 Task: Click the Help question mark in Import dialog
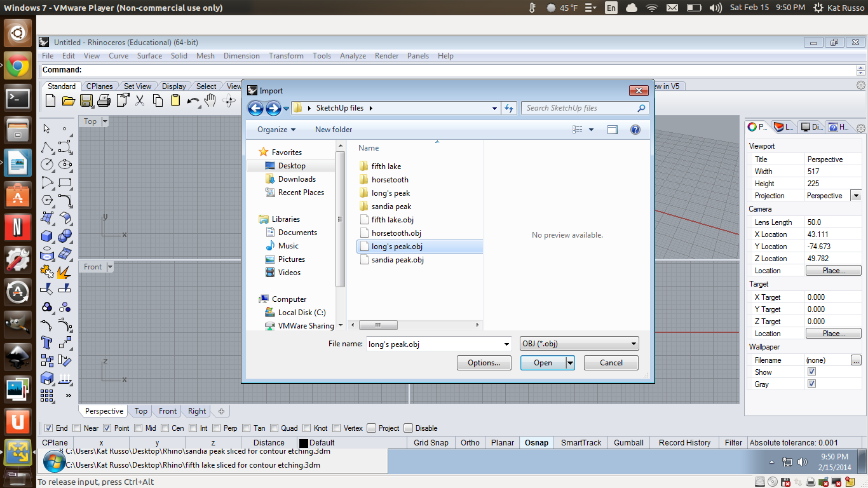tap(635, 130)
